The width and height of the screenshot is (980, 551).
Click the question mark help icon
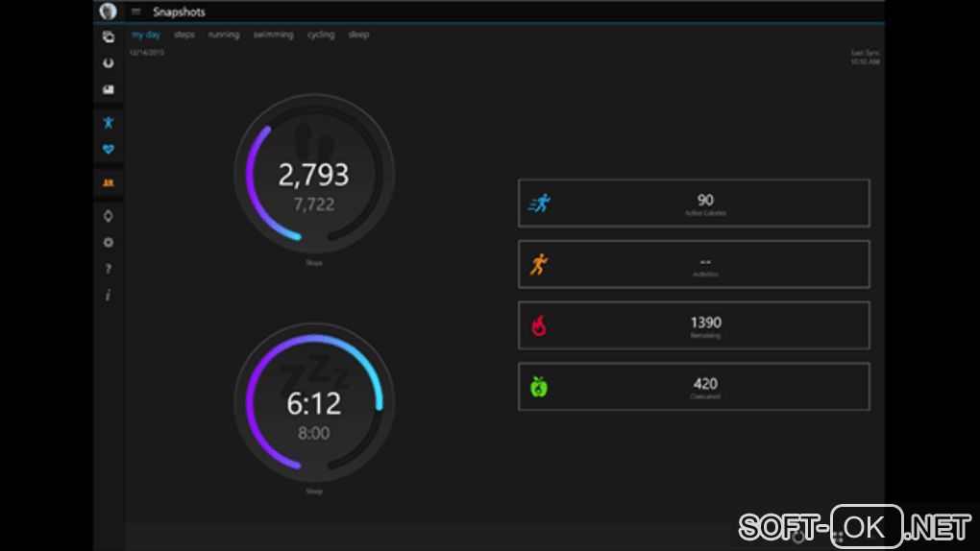[109, 269]
